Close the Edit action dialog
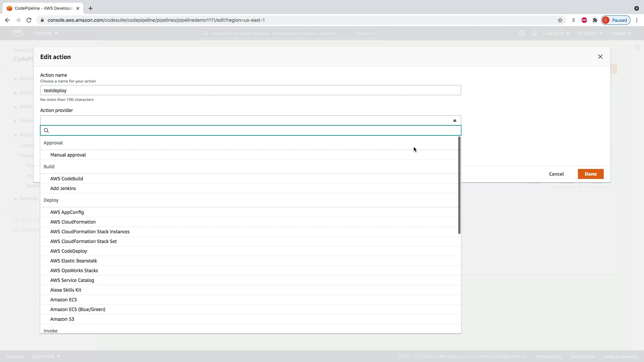 coord(600,57)
